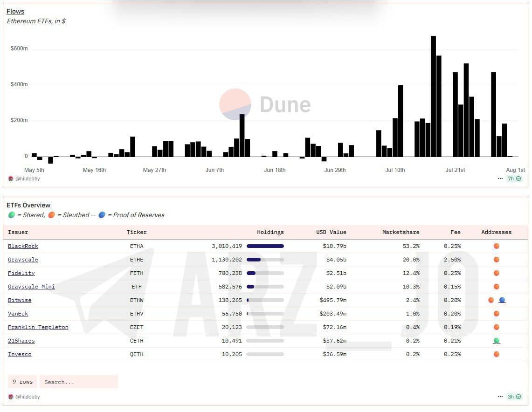Click the tallest bar in the Flows chart

[x=433, y=96]
